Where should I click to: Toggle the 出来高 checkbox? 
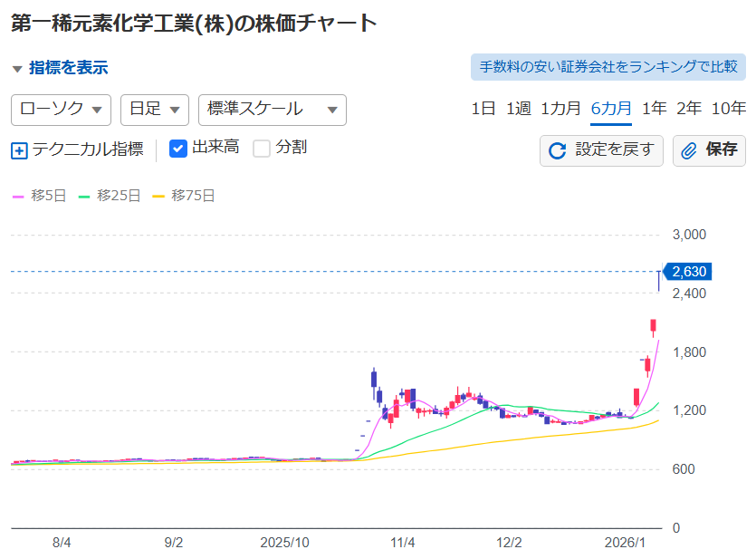tap(178, 149)
